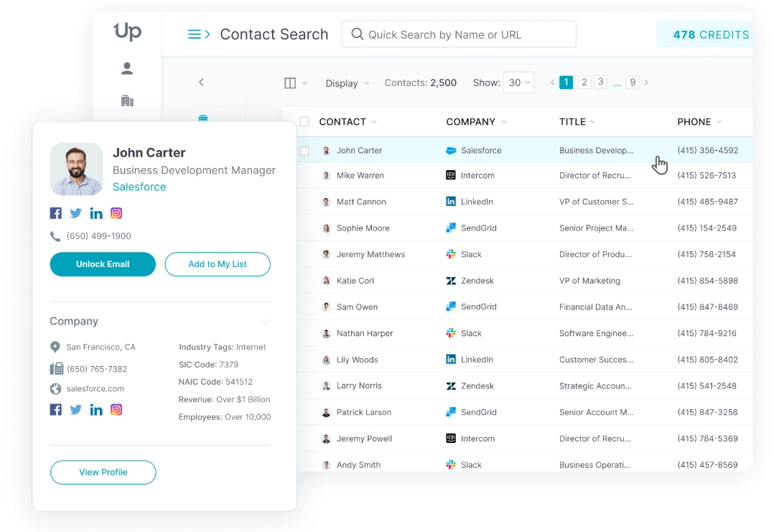Click the LinkedIn logo in Matt Cannon row
Image resolution: width=779 pixels, height=532 pixels.
point(451,202)
